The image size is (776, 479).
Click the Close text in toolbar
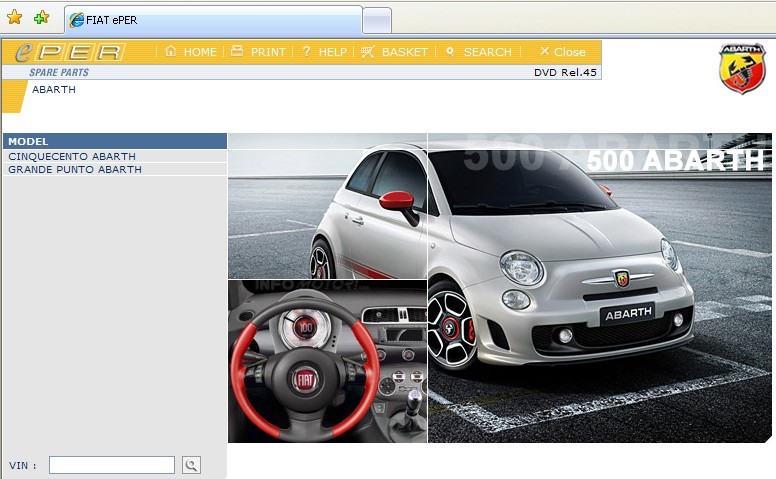(x=570, y=52)
